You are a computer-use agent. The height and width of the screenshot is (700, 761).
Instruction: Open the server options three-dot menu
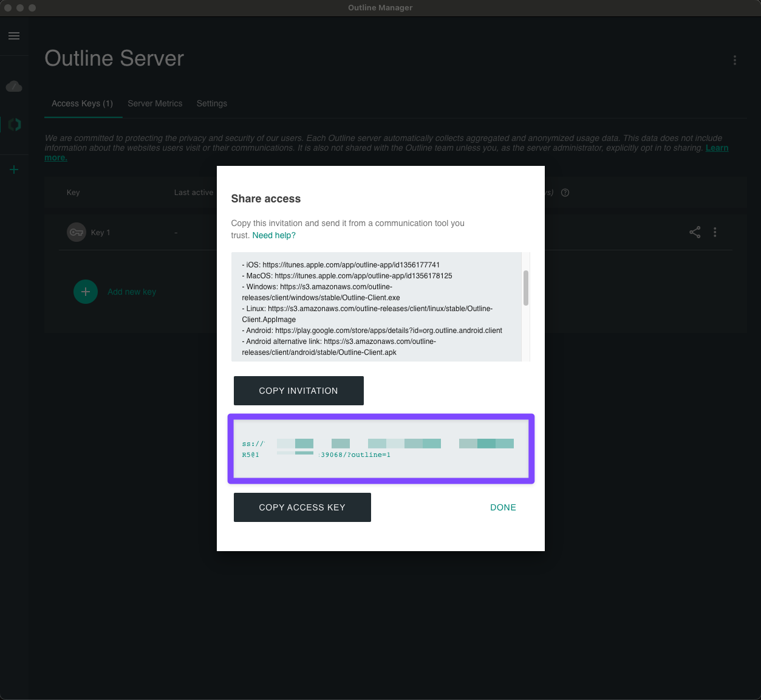pos(735,60)
